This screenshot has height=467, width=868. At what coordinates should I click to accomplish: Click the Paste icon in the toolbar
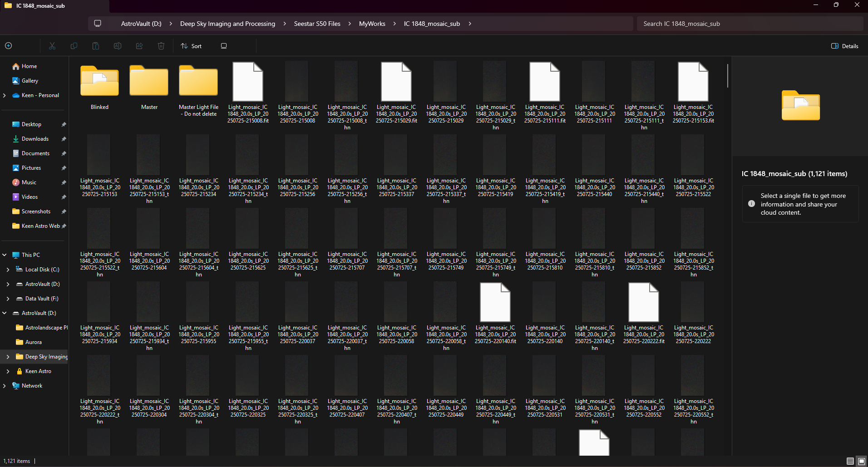[95, 46]
